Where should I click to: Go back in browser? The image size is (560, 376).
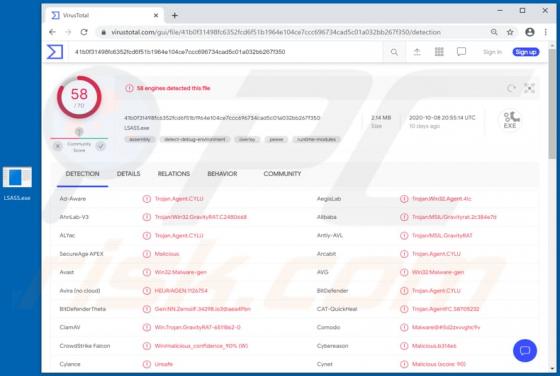pyautogui.click(x=52, y=32)
